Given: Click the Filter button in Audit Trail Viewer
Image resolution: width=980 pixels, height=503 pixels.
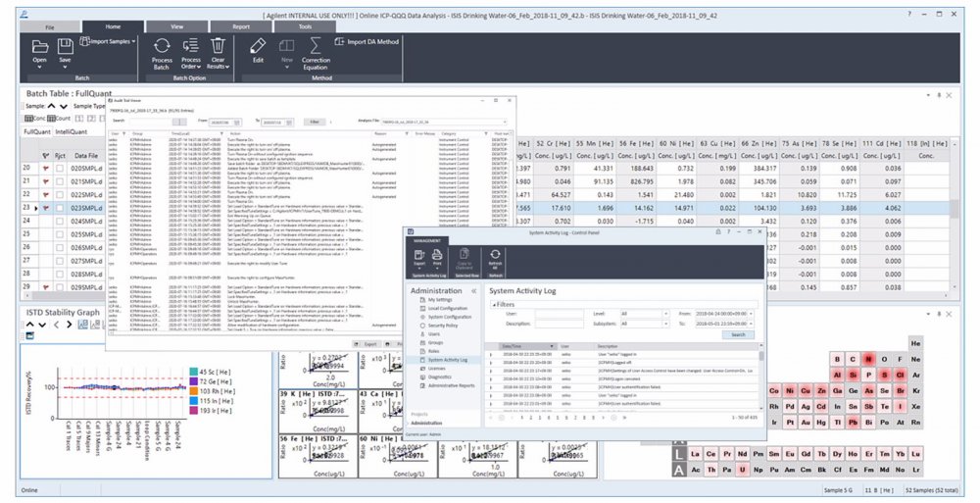Looking at the screenshot, I should pyautogui.click(x=315, y=122).
